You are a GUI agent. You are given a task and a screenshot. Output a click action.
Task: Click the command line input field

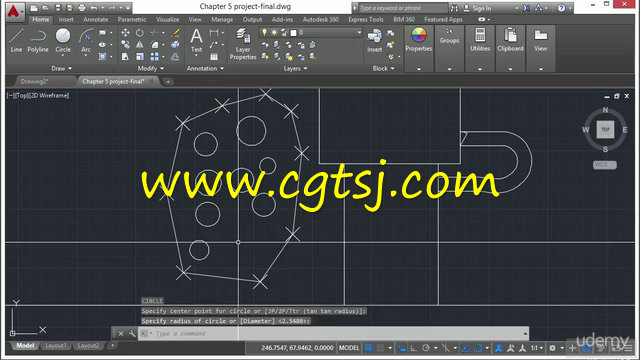pyautogui.click(x=333, y=333)
